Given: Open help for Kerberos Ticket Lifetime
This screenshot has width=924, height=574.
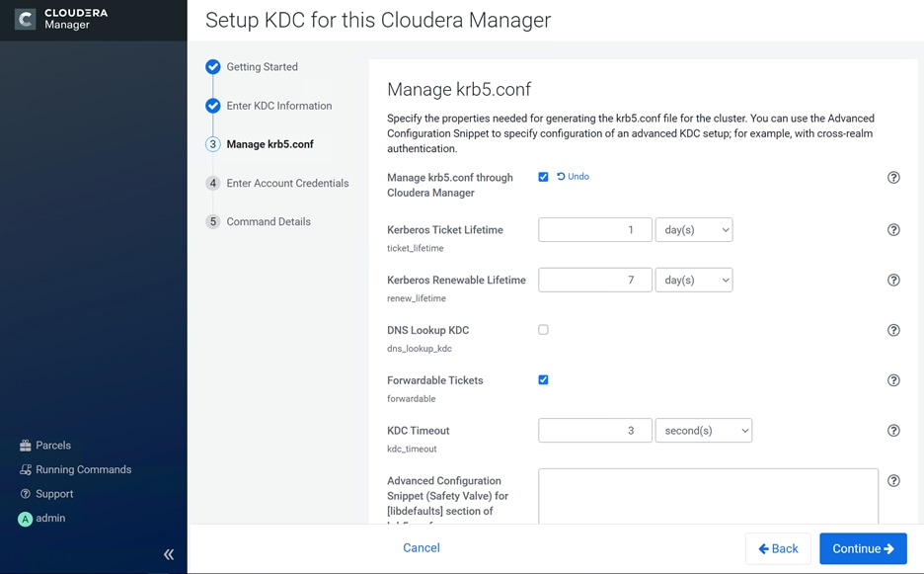Looking at the screenshot, I should tap(893, 229).
